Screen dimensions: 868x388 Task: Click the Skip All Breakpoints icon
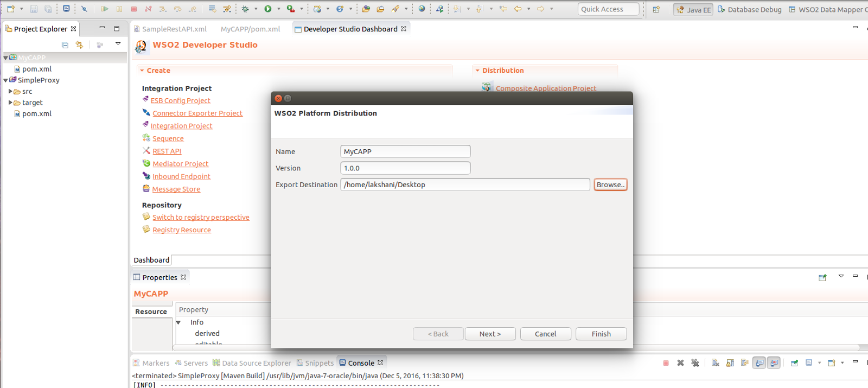(x=84, y=9)
